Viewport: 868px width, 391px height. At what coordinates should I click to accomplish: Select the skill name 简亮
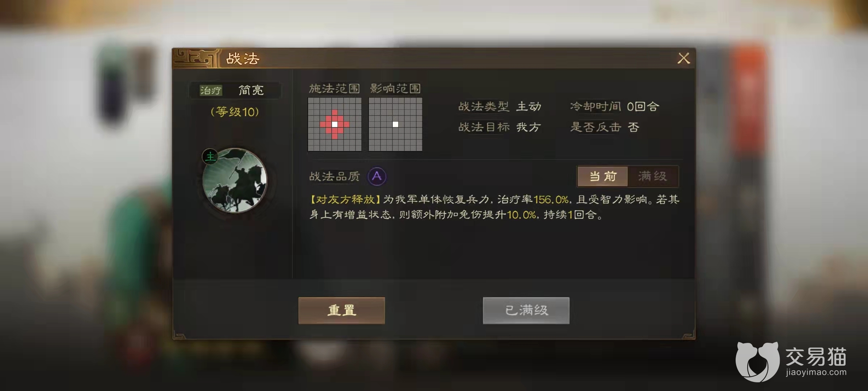[x=251, y=90]
